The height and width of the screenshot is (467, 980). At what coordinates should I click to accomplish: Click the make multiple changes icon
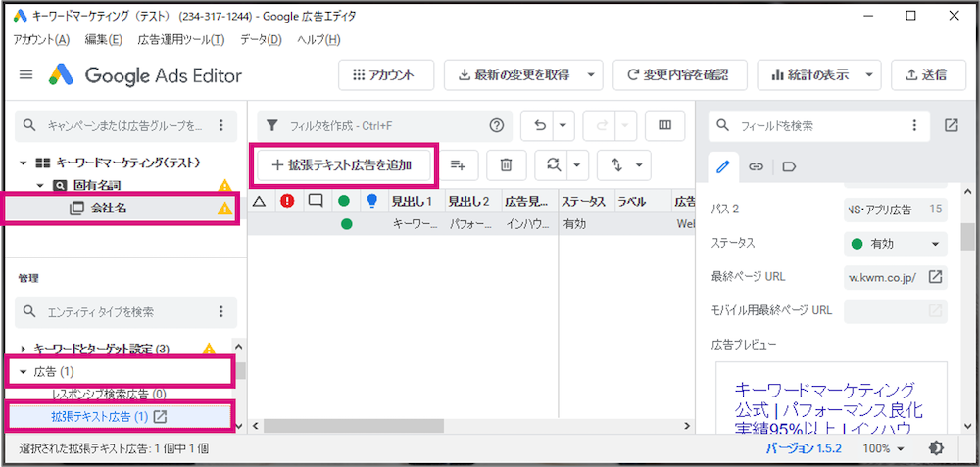[x=459, y=164]
